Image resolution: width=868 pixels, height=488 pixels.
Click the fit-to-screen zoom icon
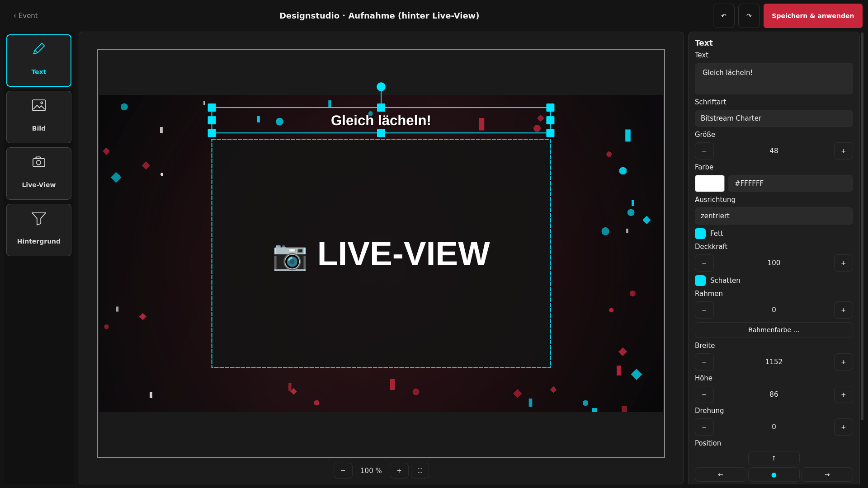pos(420,471)
